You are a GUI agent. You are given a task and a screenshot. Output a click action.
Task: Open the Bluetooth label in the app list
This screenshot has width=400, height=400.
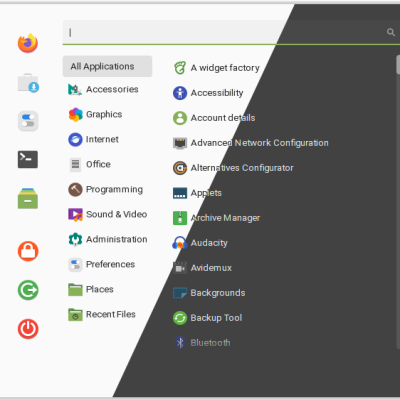pos(210,343)
